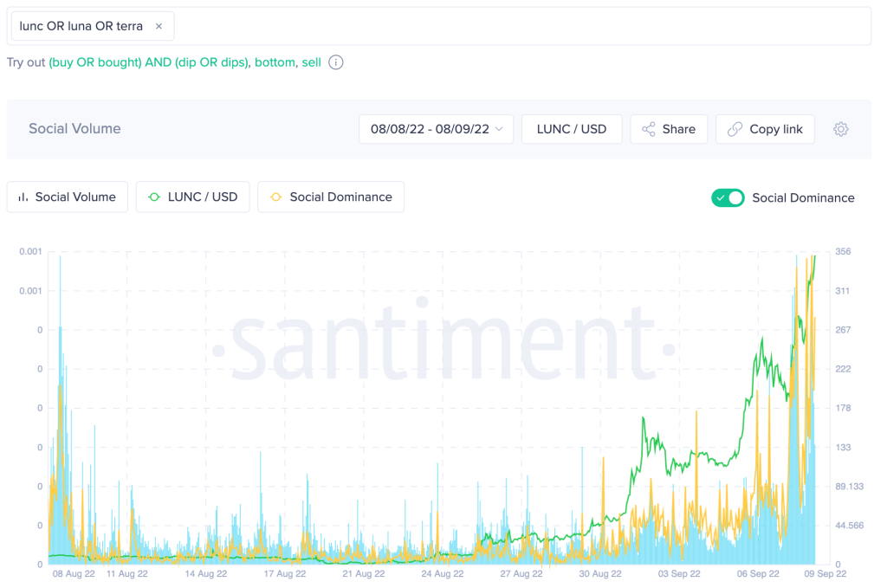Click the share icon
This screenshot has height=588, width=887.
click(x=648, y=129)
